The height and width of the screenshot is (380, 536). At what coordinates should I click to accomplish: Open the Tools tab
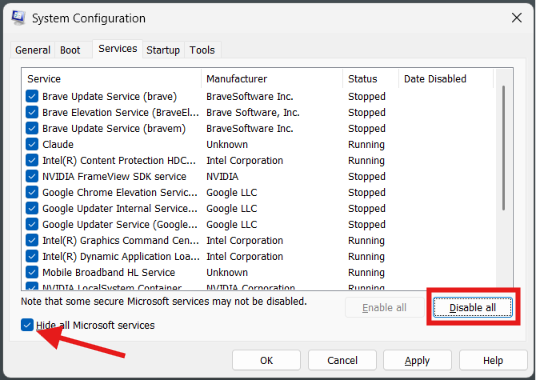tap(202, 50)
